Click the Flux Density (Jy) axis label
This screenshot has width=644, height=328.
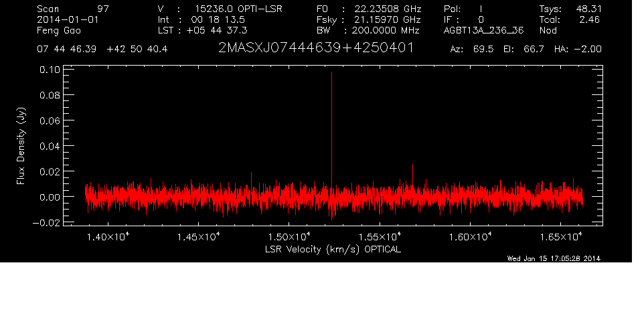[21, 147]
